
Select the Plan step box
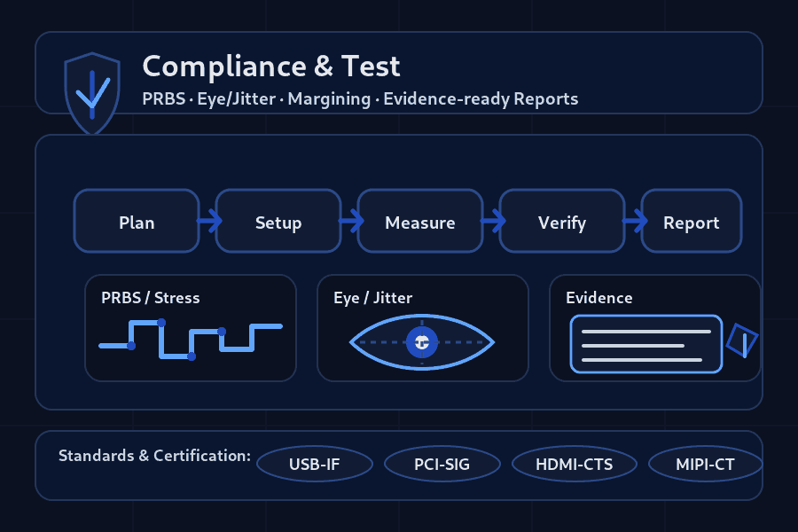tap(137, 221)
